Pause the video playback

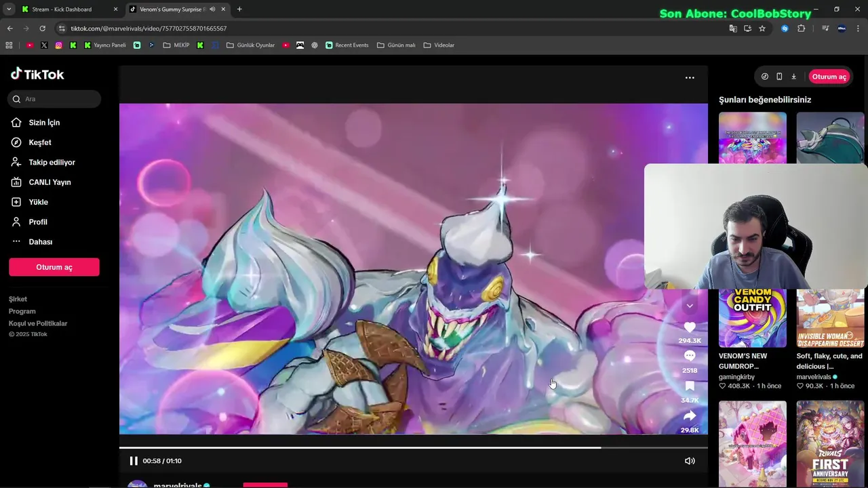[x=134, y=461]
